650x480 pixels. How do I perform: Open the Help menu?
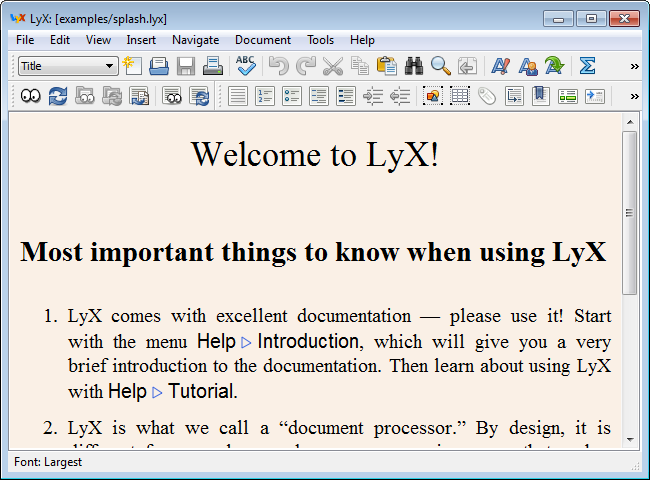point(362,40)
